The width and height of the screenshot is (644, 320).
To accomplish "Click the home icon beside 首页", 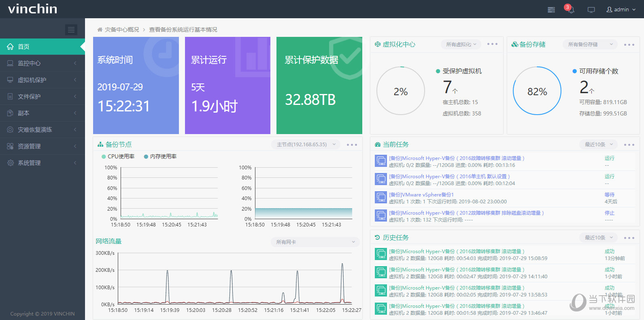I will coord(11,47).
